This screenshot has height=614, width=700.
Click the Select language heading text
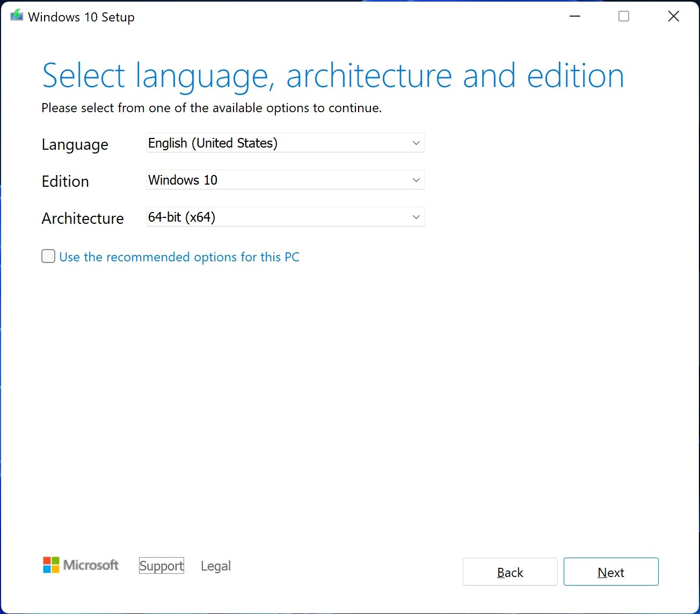pos(333,75)
